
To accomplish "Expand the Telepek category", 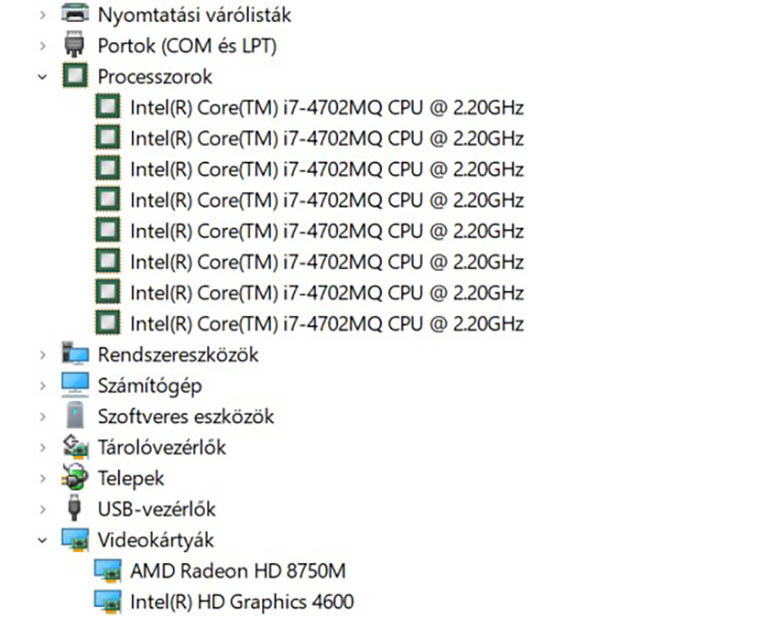I will [43, 479].
